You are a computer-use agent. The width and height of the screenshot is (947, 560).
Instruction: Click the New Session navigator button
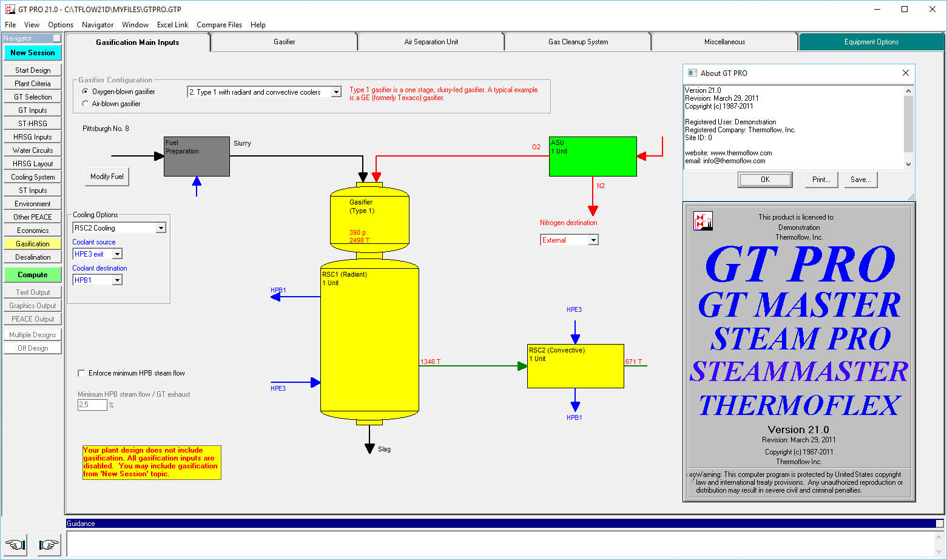tap(33, 53)
